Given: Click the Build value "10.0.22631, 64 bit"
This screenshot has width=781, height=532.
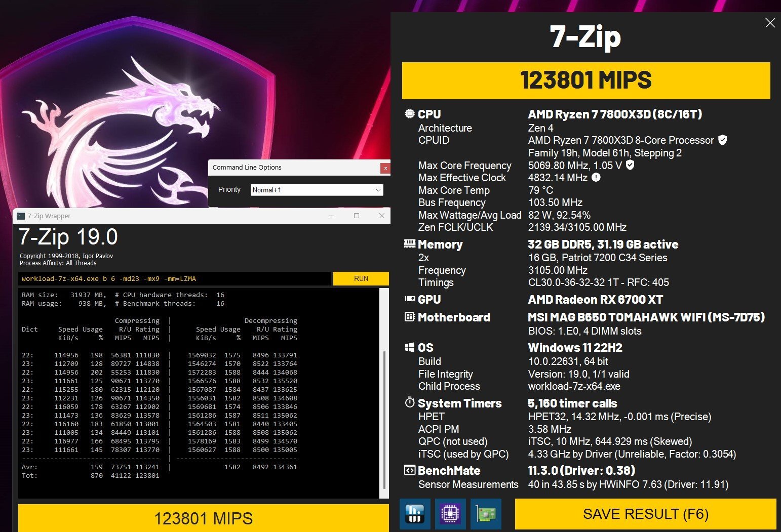Looking at the screenshot, I should 568,361.
